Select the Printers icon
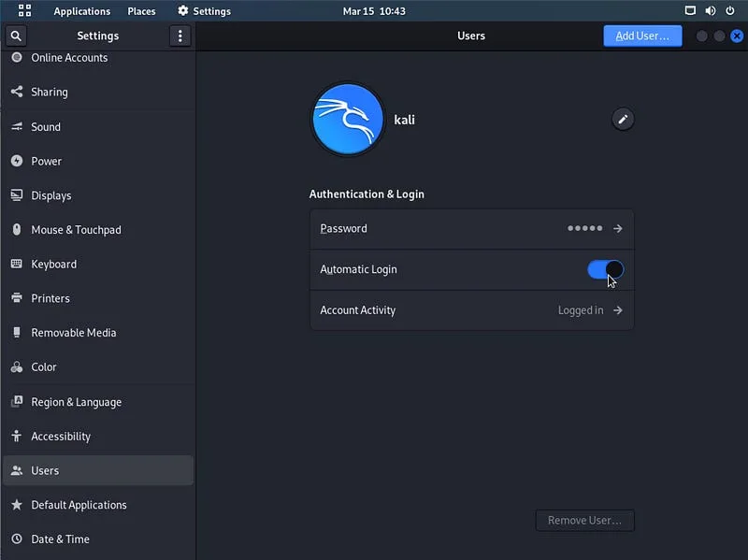Screen dimensions: 748x560 pyautogui.click(x=19, y=298)
